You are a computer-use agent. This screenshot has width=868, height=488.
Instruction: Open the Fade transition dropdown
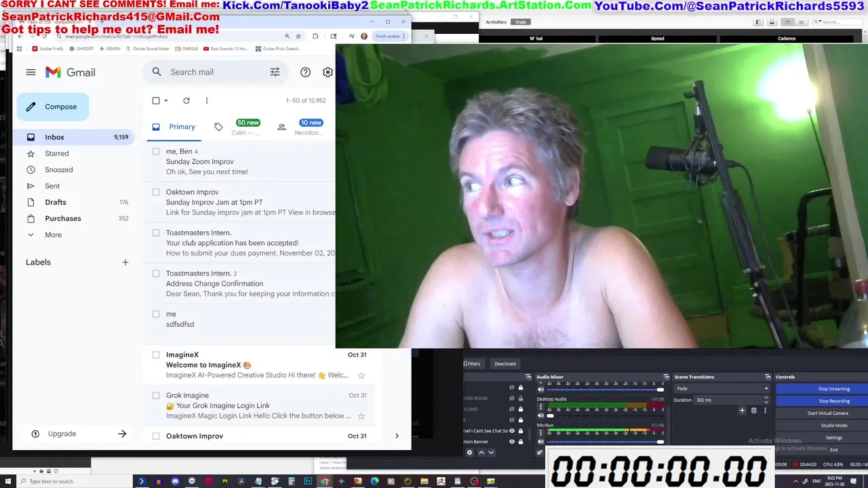coord(722,388)
